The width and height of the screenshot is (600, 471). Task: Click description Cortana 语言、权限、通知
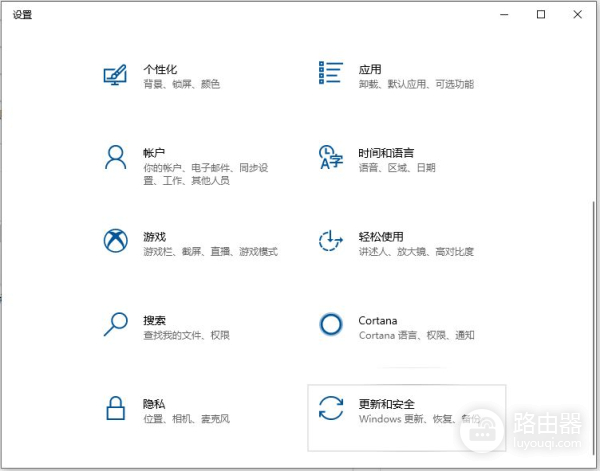tap(416, 335)
